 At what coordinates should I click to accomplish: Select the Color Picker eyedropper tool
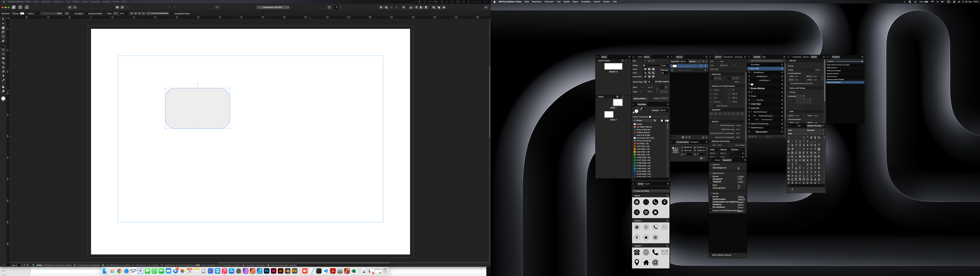point(3,80)
